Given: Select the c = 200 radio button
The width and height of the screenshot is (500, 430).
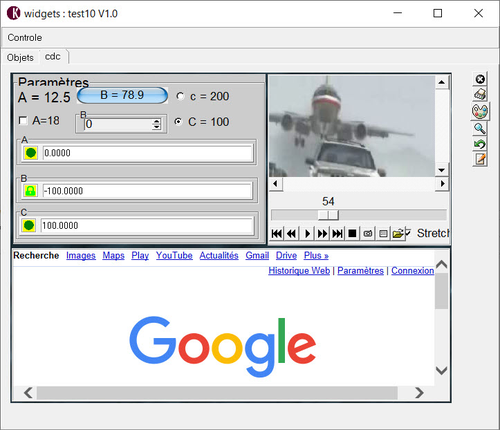Looking at the screenshot, I should point(180,96).
